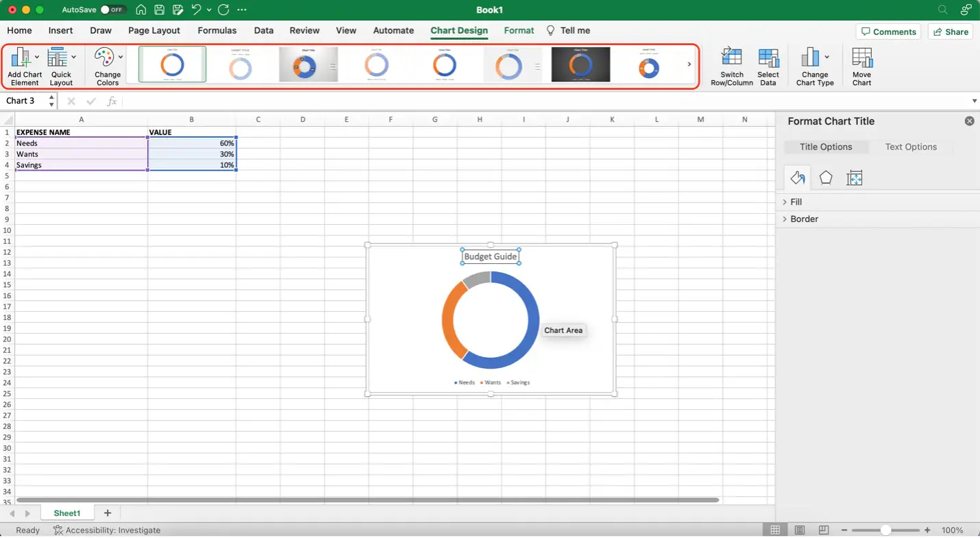This screenshot has height=538, width=980.
Task: Click the Tell me search box
Action: (x=568, y=31)
